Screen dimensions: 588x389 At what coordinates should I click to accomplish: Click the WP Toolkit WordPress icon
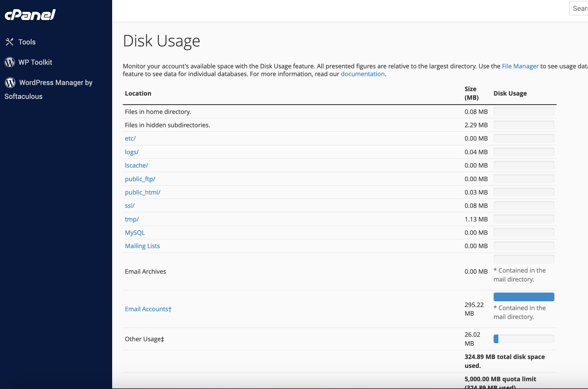[10, 62]
